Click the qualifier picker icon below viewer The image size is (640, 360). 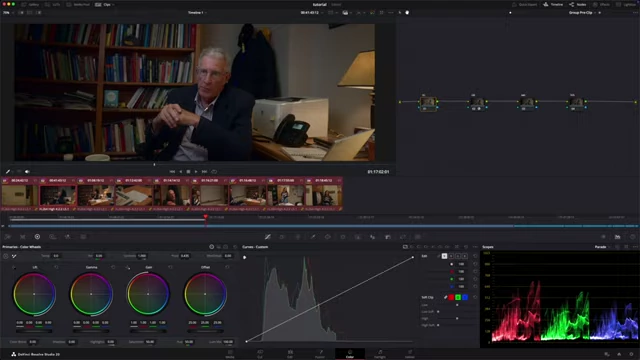(x=8, y=172)
